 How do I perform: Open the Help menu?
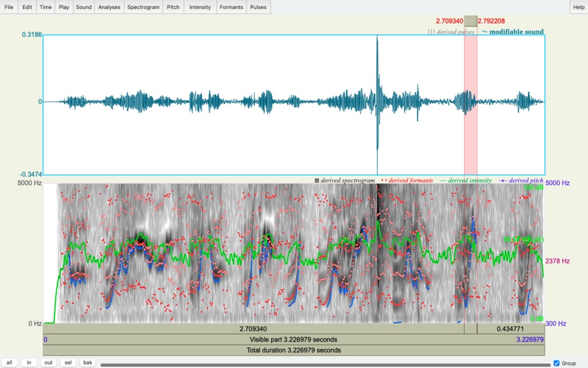pos(579,7)
